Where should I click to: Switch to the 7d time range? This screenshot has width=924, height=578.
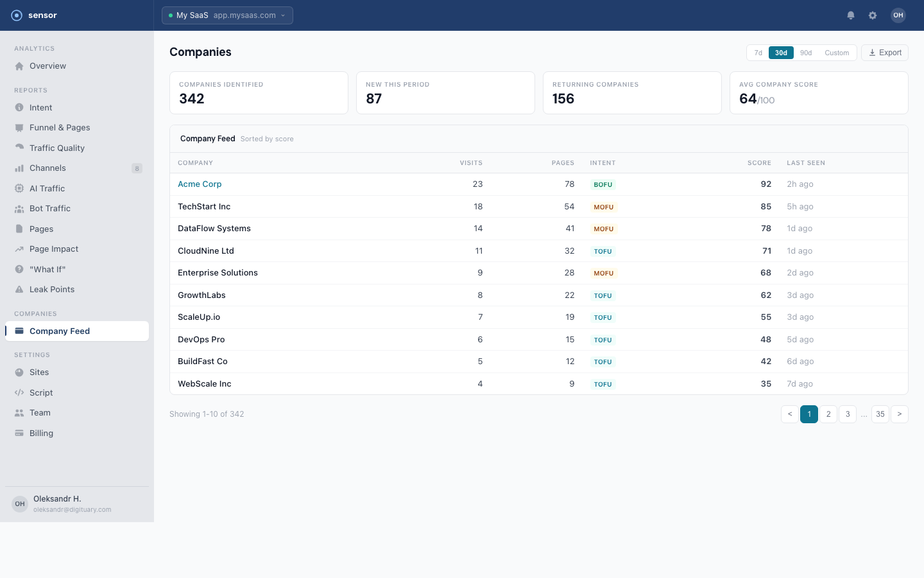tap(758, 53)
